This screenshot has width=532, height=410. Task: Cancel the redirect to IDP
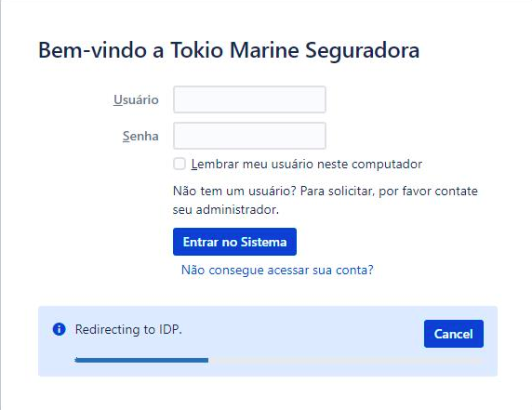click(454, 334)
